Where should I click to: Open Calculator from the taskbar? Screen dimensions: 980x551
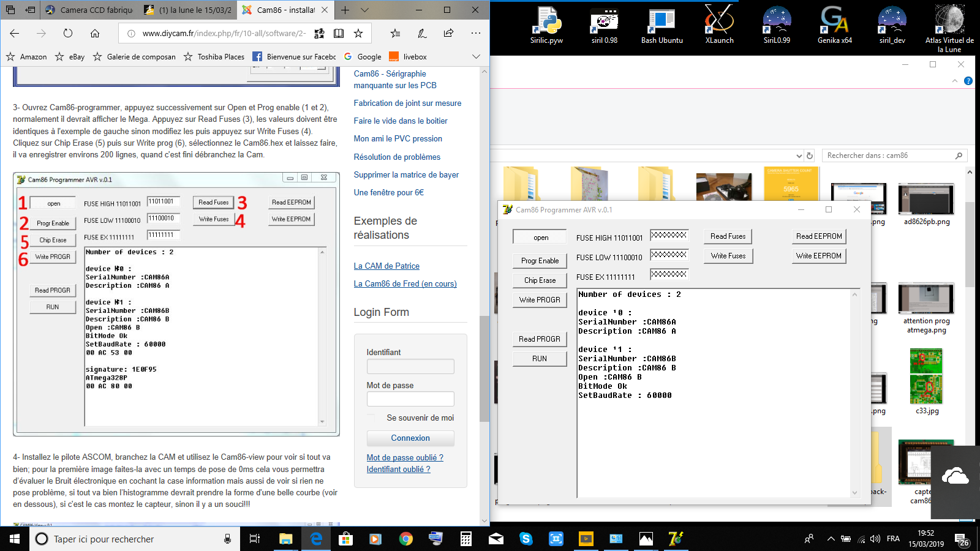coord(466,539)
